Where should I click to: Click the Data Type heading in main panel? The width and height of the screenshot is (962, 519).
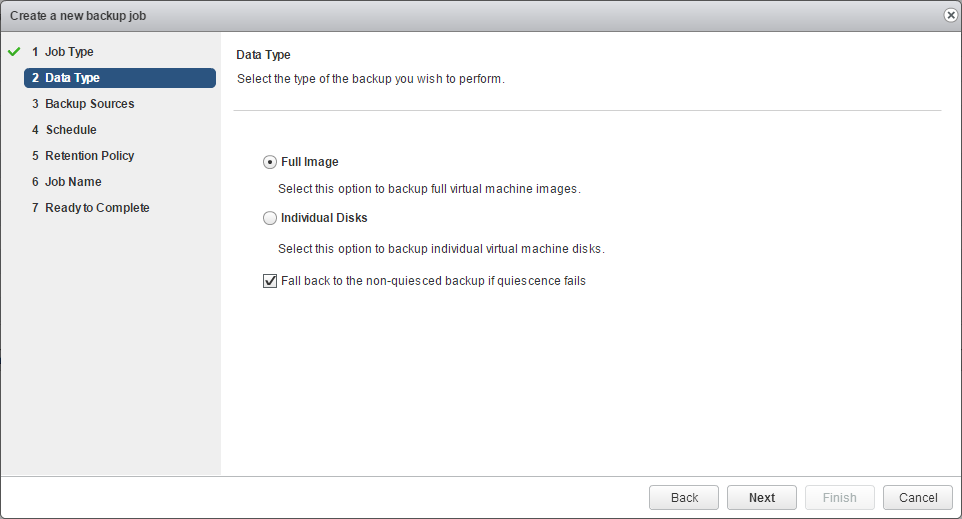point(263,55)
